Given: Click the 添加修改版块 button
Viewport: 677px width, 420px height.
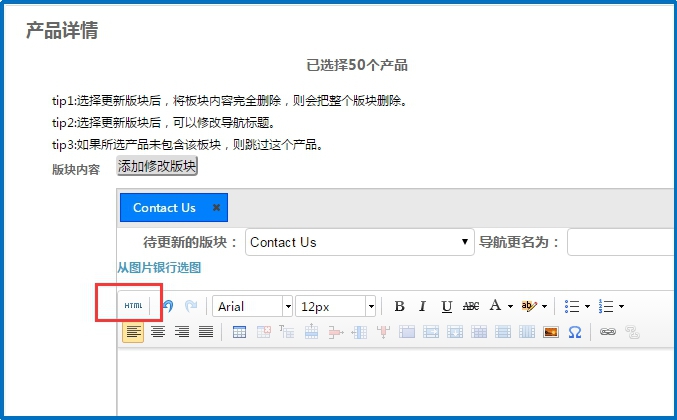Looking at the screenshot, I should (x=157, y=166).
